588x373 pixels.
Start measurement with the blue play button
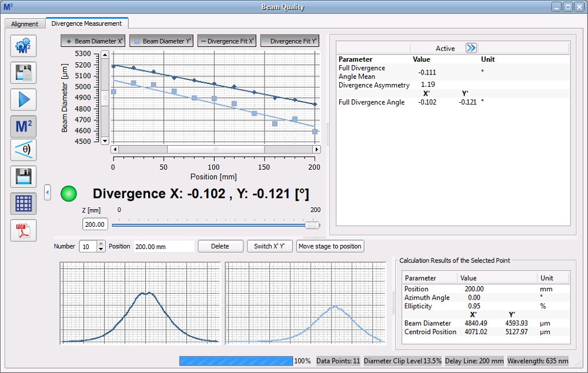click(24, 100)
